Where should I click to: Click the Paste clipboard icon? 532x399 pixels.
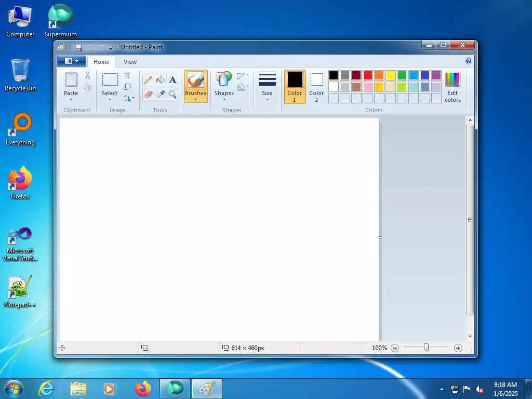pos(71,80)
